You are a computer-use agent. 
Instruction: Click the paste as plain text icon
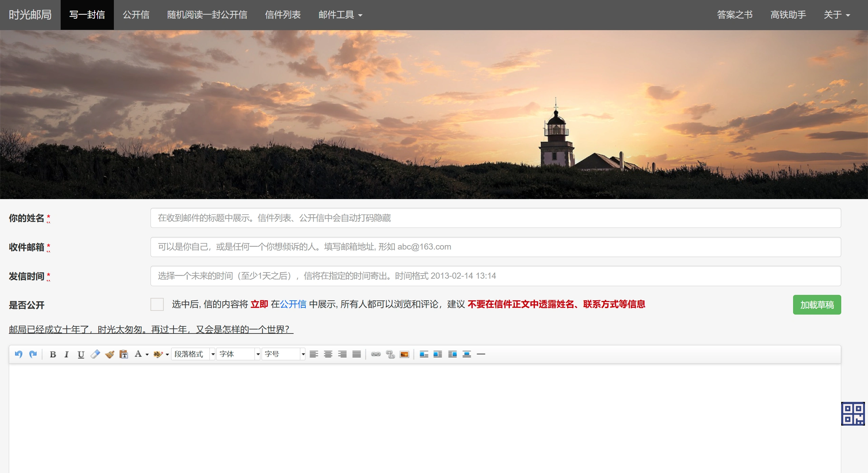point(124,354)
